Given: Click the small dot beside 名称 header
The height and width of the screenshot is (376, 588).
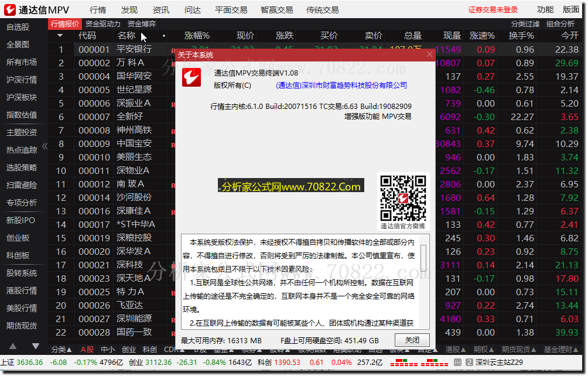Looking at the screenshot, I should (x=164, y=36).
